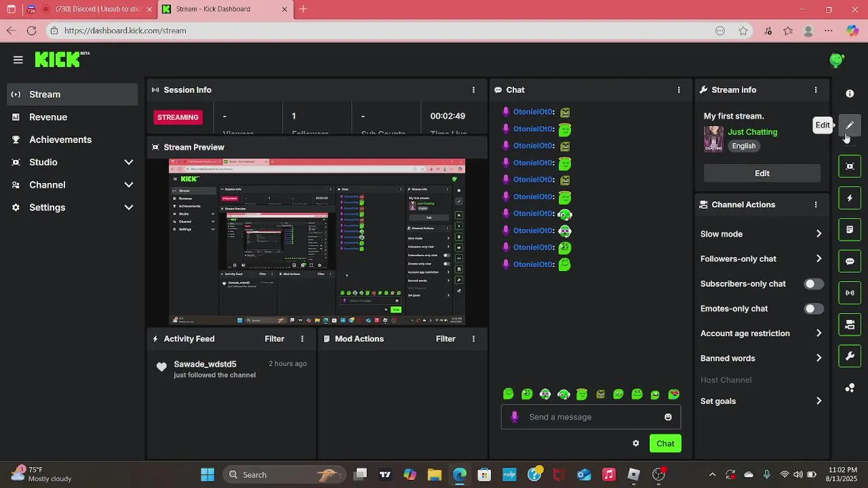Open Channel Actions three-dot options
The height and width of the screenshot is (488, 868).
click(x=816, y=205)
